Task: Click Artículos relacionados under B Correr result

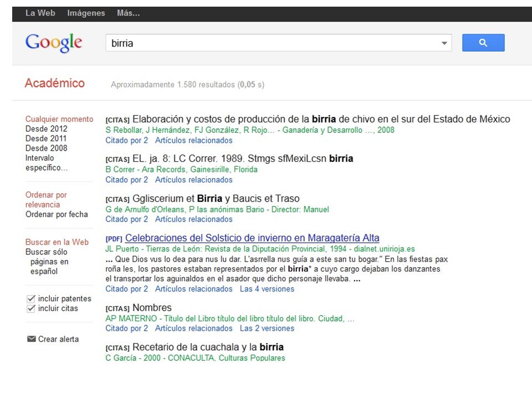Action: (194, 180)
